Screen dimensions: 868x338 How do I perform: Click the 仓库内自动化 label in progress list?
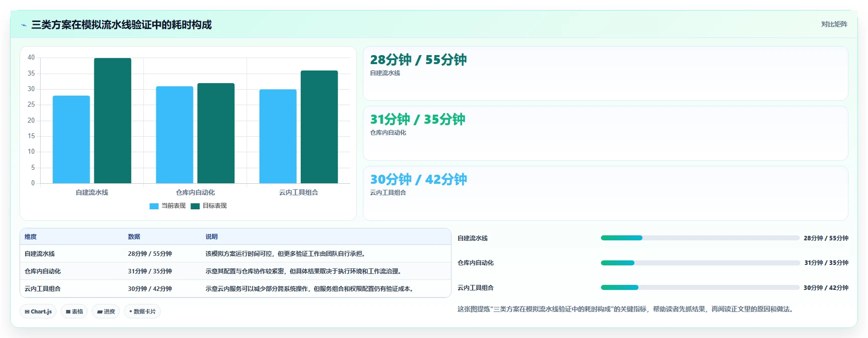point(476,263)
